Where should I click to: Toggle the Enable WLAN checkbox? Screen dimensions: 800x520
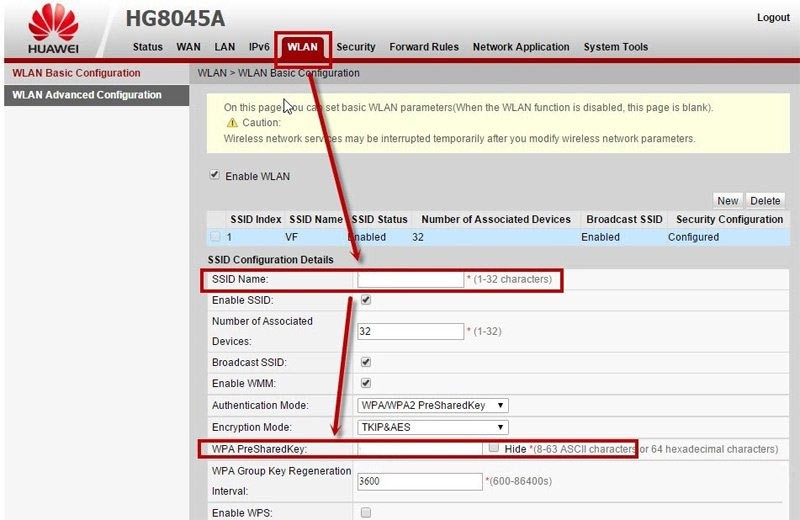coord(214,175)
